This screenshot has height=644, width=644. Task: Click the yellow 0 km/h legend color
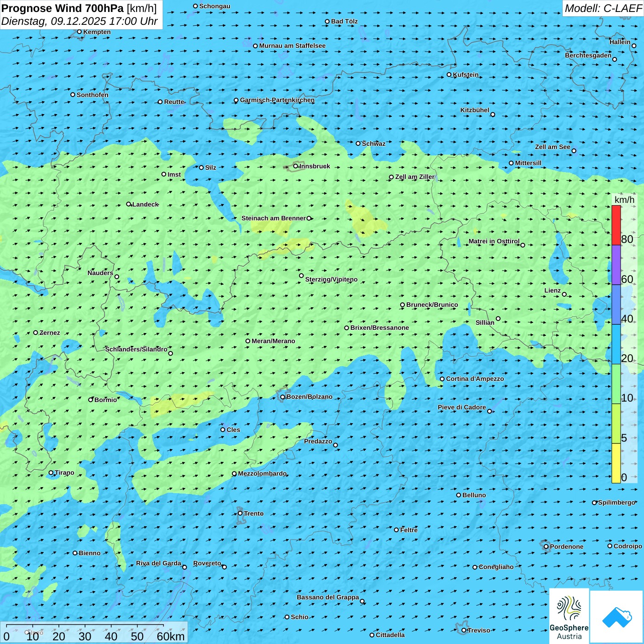(616, 463)
